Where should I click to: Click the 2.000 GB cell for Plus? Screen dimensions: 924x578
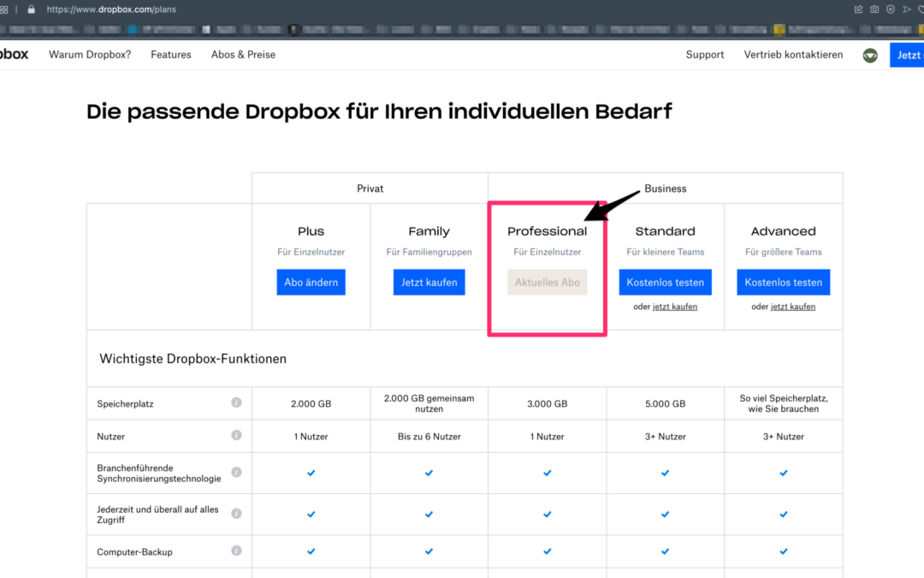(x=311, y=404)
